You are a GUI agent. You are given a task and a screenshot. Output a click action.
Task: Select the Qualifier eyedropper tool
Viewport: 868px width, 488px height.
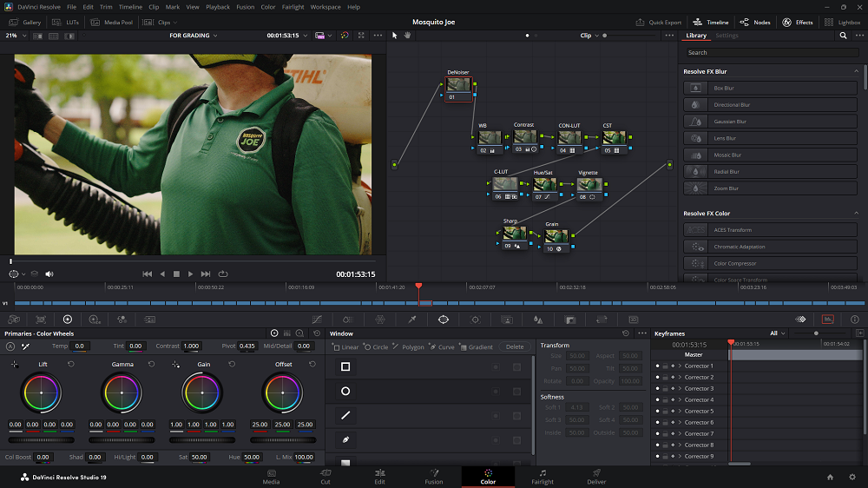pyautogui.click(x=412, y=320)
